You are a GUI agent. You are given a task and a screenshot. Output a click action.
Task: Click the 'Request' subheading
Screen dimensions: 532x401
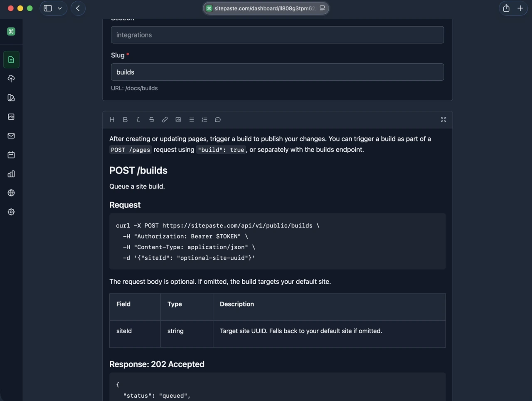[125, 205]
